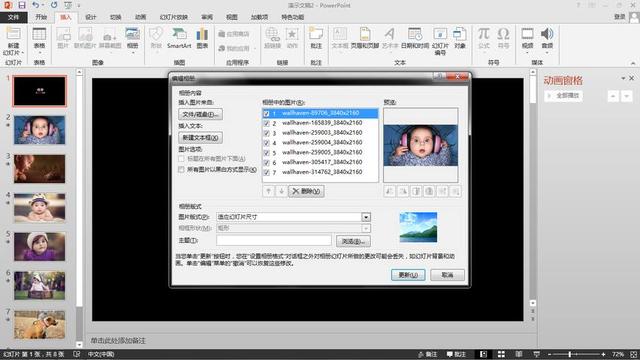Open the Table icon on Insert ribbon
The width and height of the screenshot is (640, 360).
tap(39, 35)
